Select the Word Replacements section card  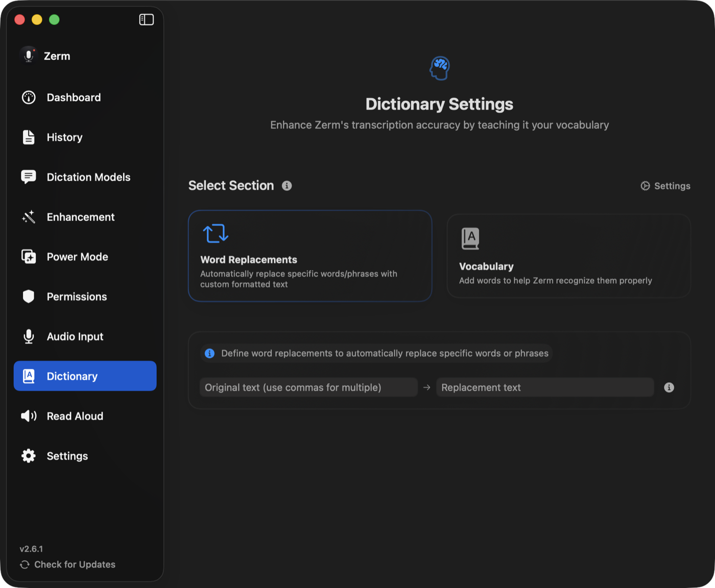310,256
